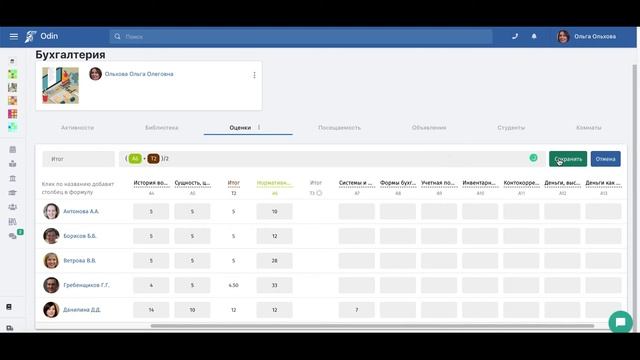Add История во... column to formula
Viewport: 640px width, 360px height.
(151, 183)
